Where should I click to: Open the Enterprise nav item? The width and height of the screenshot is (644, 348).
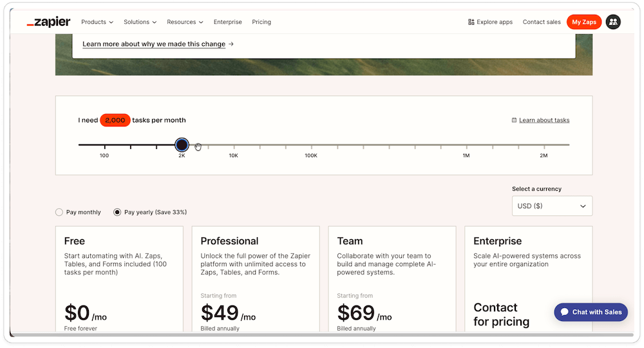227,22
